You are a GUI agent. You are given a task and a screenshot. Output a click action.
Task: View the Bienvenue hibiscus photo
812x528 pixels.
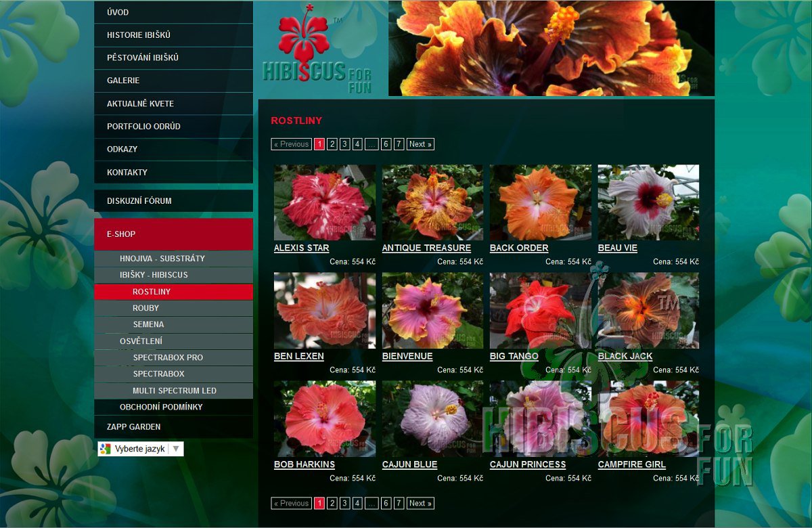coord(432,311)
